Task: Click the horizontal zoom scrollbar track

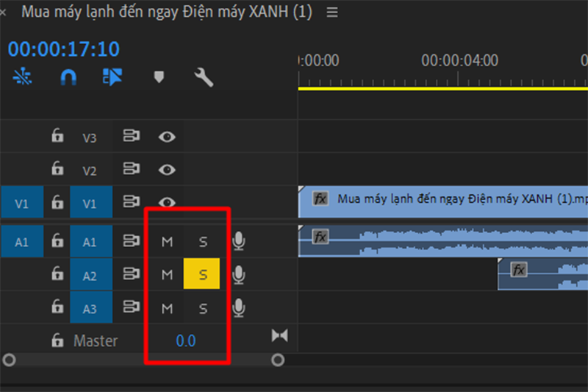Action: click(x=143, y=360)
